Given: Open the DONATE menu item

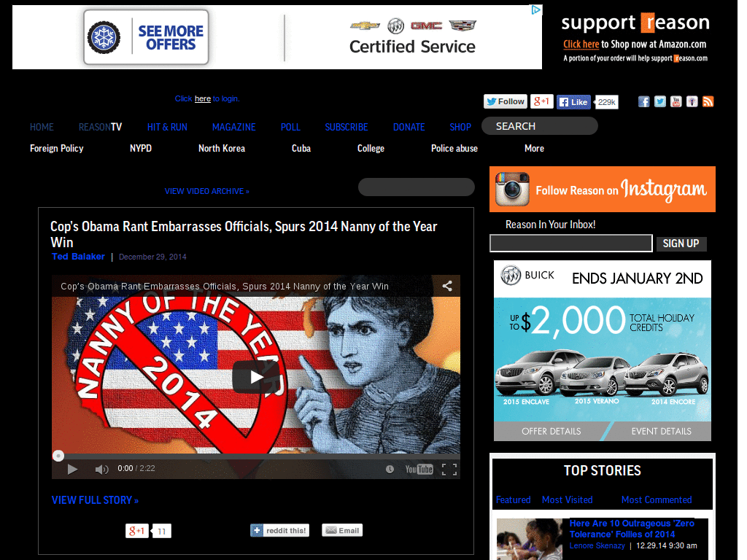Looking at the screenshot, I should pyautogui.click(x=409, y=127).
